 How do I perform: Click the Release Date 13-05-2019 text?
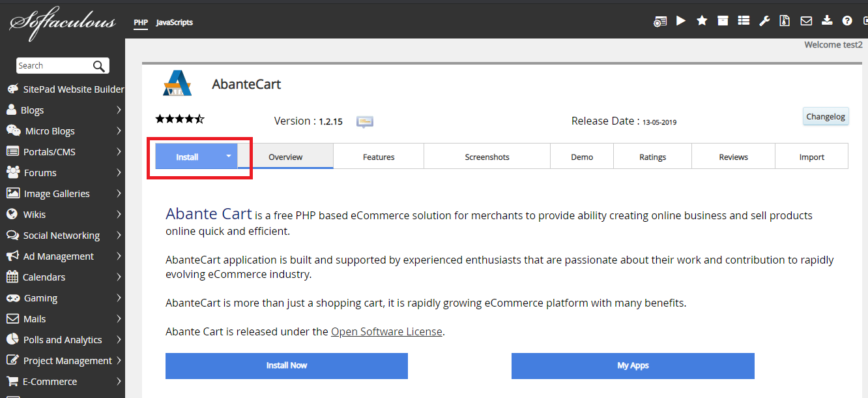(x=624, y=121)
